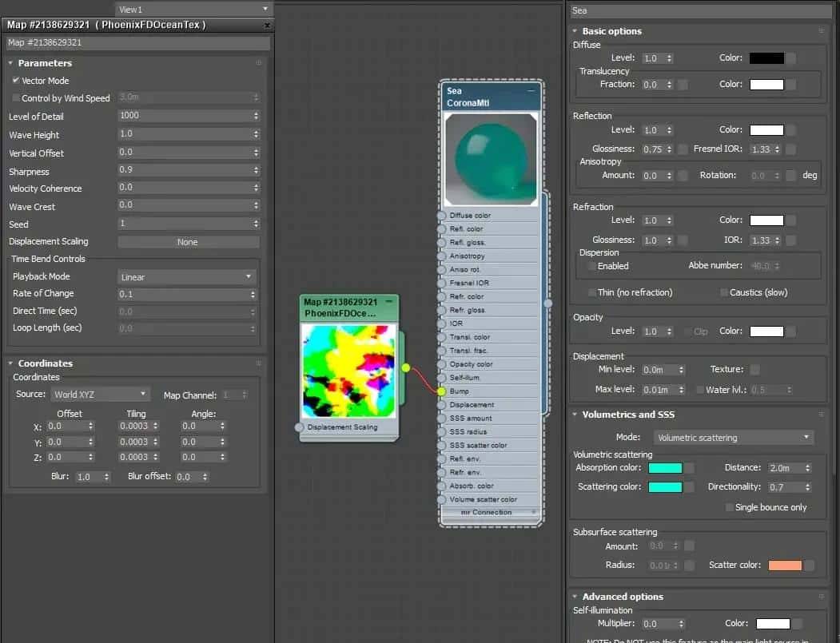Select the View 1 view tab

pyautogui.click(x=192, y=10)
